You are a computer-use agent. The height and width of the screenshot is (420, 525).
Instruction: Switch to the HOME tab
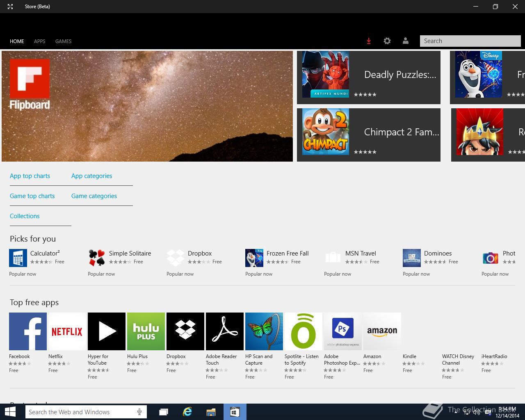(17, 41)
